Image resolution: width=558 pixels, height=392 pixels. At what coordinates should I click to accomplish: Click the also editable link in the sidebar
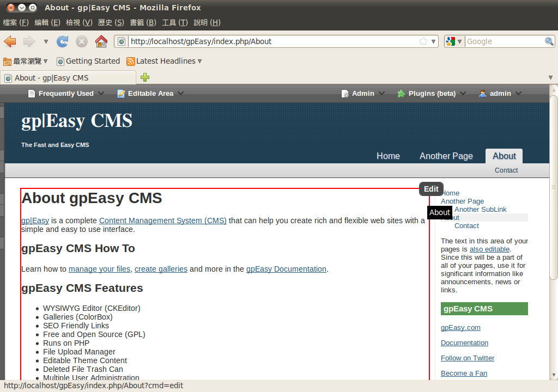(x=489, y=249)
